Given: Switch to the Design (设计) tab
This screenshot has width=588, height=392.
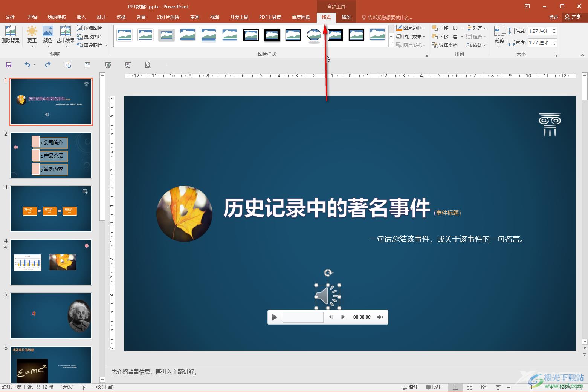Looking at the screenshot, I should (x=101, y=17).
